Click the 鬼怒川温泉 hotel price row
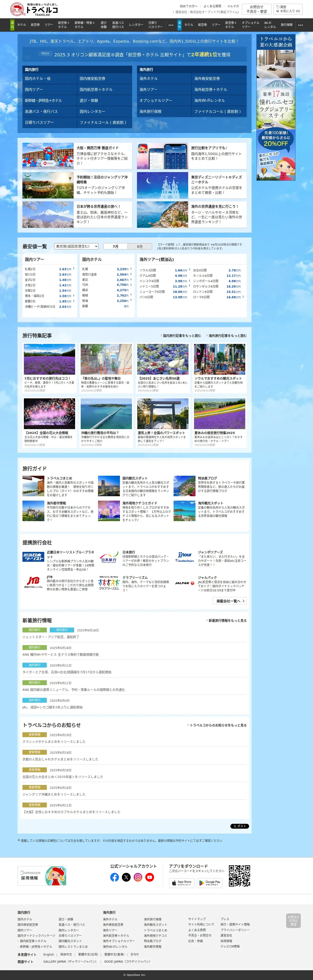The width and height of the screenshot is (313, 980). (x=107, y=274)
